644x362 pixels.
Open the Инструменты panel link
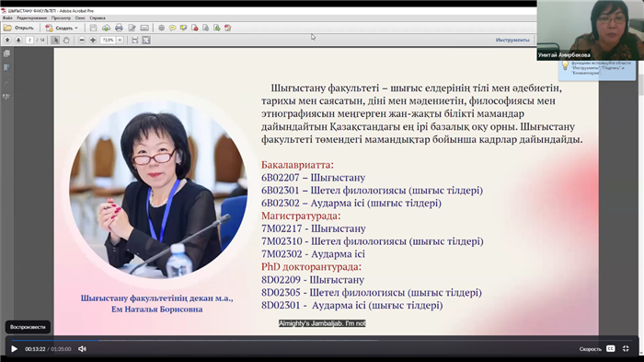(512, 40)
